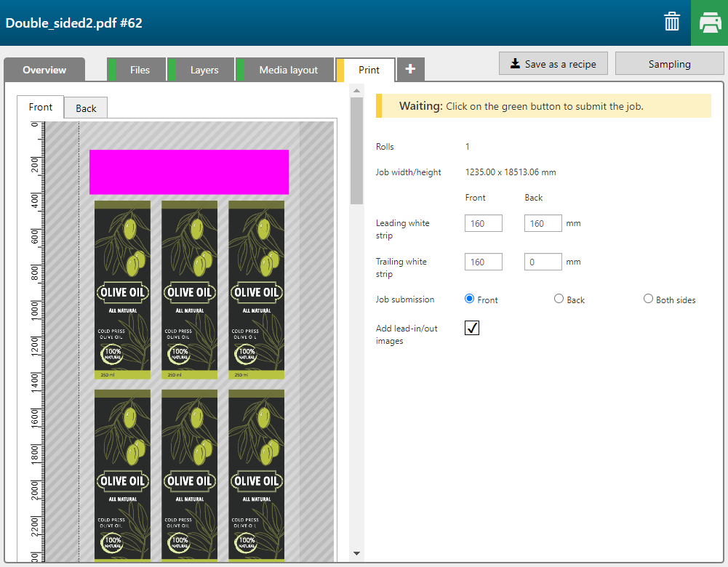The image size is (728, 567).
Task: Open the Media layout tab
Action: [289, 70]
